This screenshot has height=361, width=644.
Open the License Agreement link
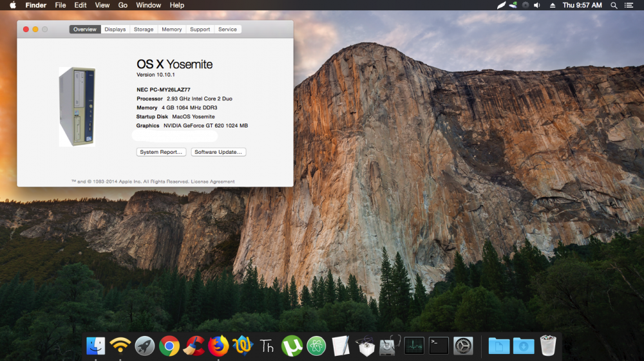click(213, 181)
